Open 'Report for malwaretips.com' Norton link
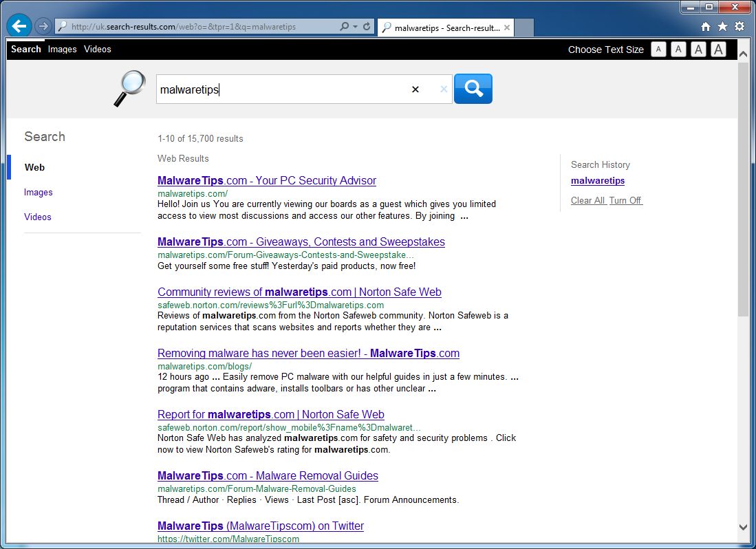 (x=270, y=414)
